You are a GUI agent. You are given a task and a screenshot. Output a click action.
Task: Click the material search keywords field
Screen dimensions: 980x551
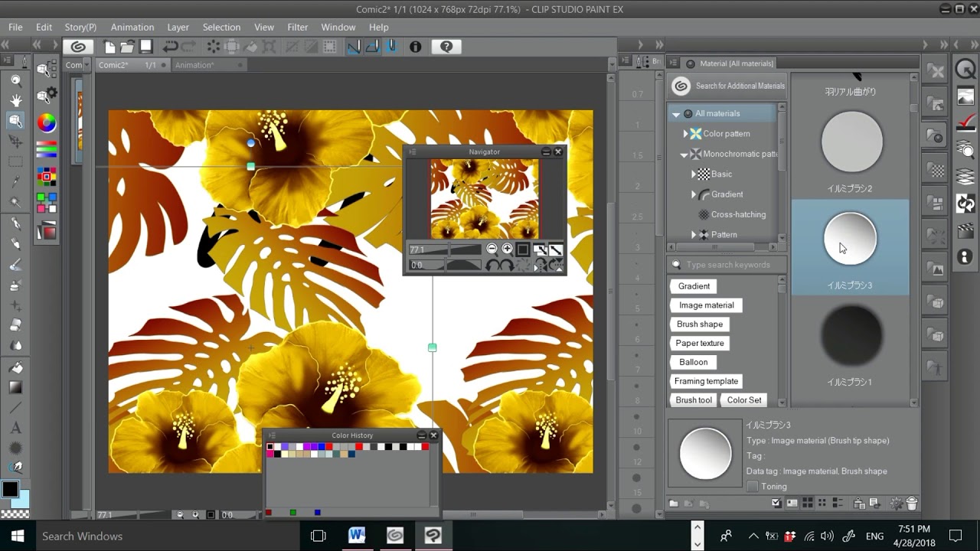point(728,265)
